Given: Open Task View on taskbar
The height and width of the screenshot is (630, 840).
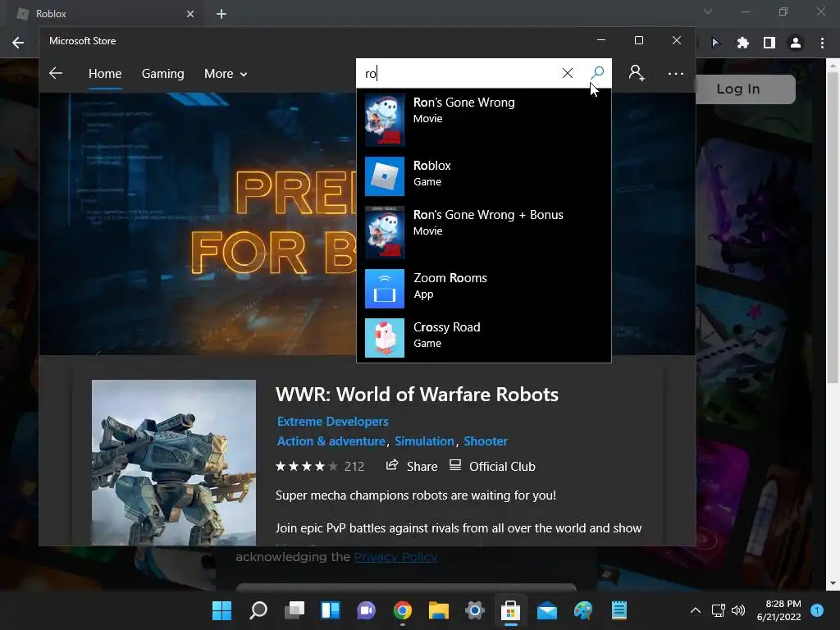Looking at the screenshot, I should pos(294,610).
